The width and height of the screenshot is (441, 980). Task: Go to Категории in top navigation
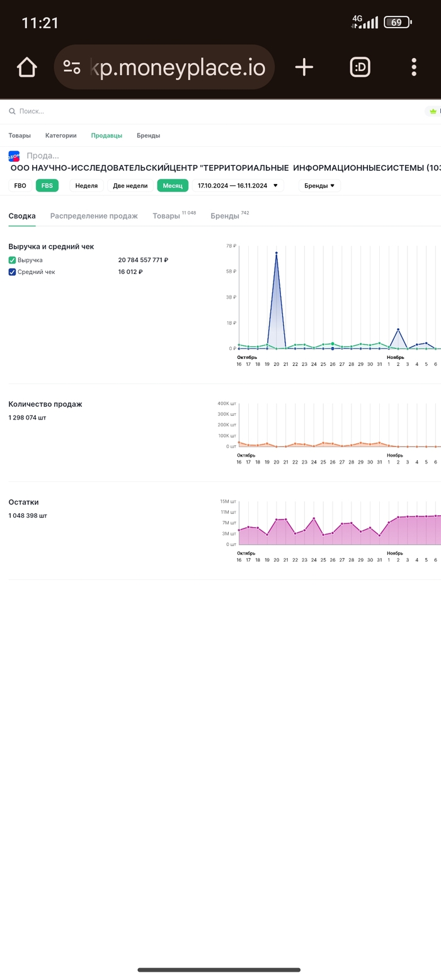60,135
